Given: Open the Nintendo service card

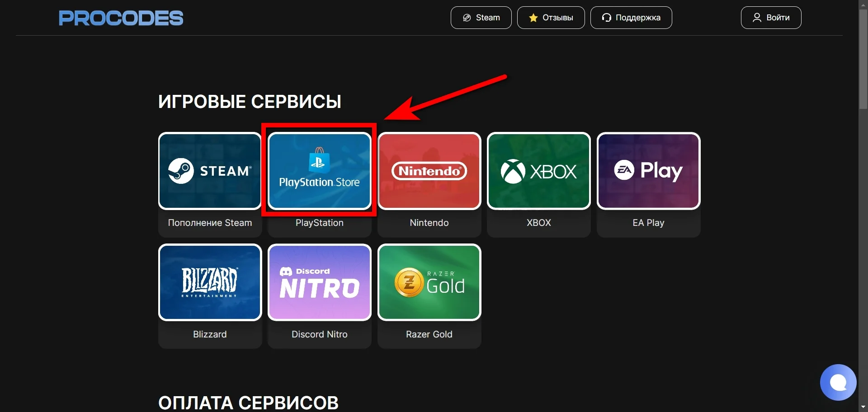Looking at the screenshot, I should 429,171.
